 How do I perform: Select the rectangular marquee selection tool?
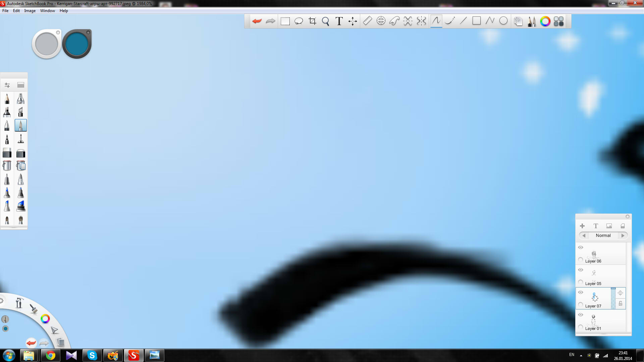(285, 21)
